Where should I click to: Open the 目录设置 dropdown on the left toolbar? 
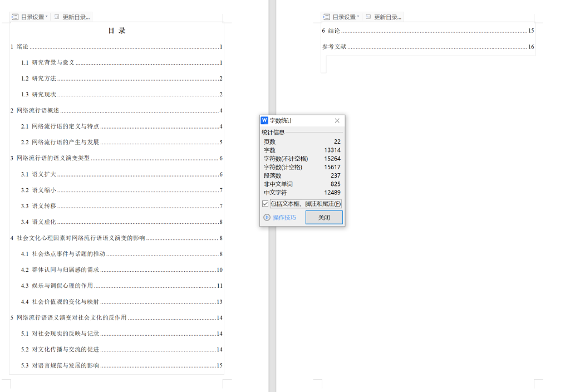[x=32, y=16]
